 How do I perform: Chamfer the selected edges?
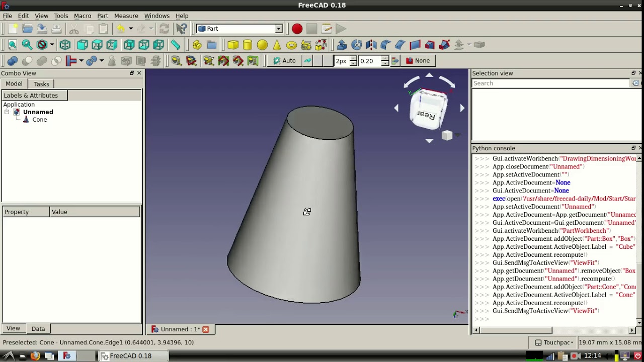coord(400,45)
